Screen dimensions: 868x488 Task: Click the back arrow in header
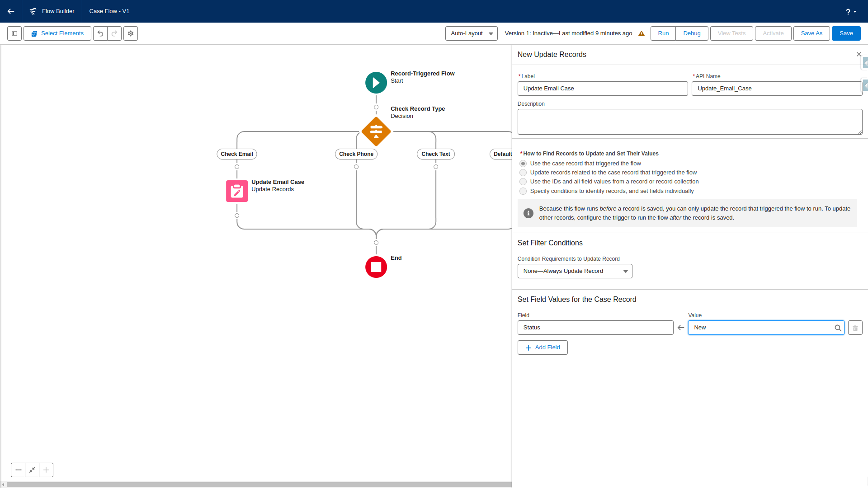[x=11, y=11]
